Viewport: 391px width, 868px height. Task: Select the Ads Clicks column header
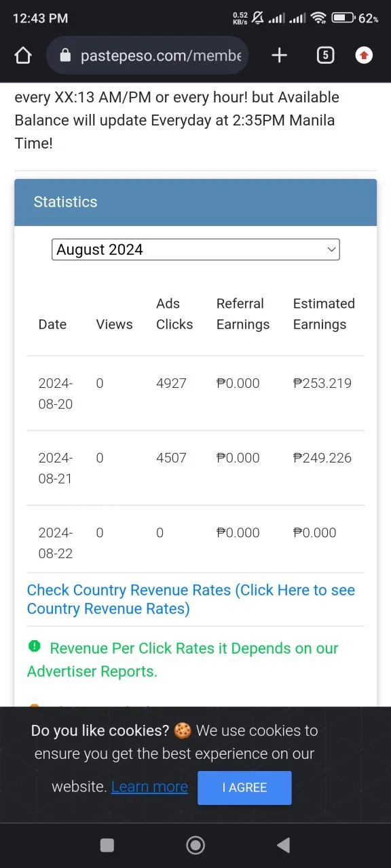coord(174,314)
